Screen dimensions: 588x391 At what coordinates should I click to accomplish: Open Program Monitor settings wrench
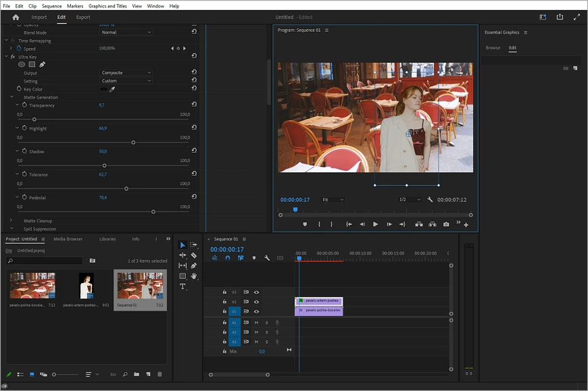coord(430,200)
